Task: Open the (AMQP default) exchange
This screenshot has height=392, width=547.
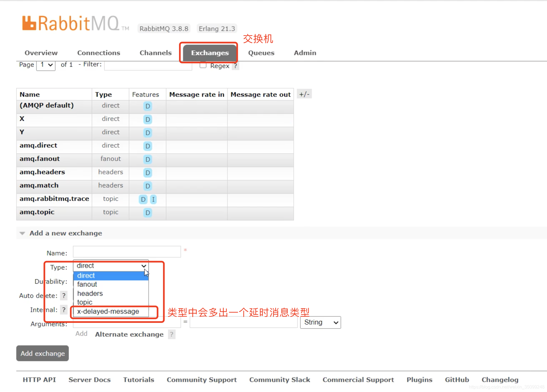Action: [47, 105]
